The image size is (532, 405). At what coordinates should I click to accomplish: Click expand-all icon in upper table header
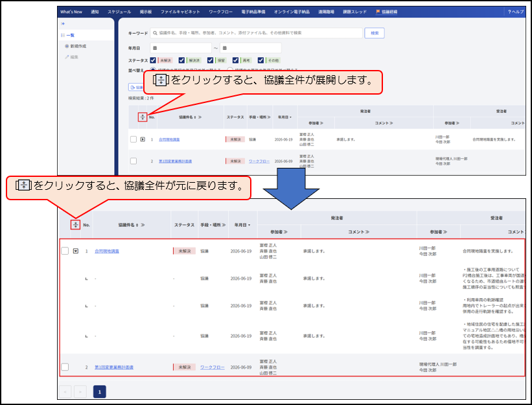click(143, 117)
